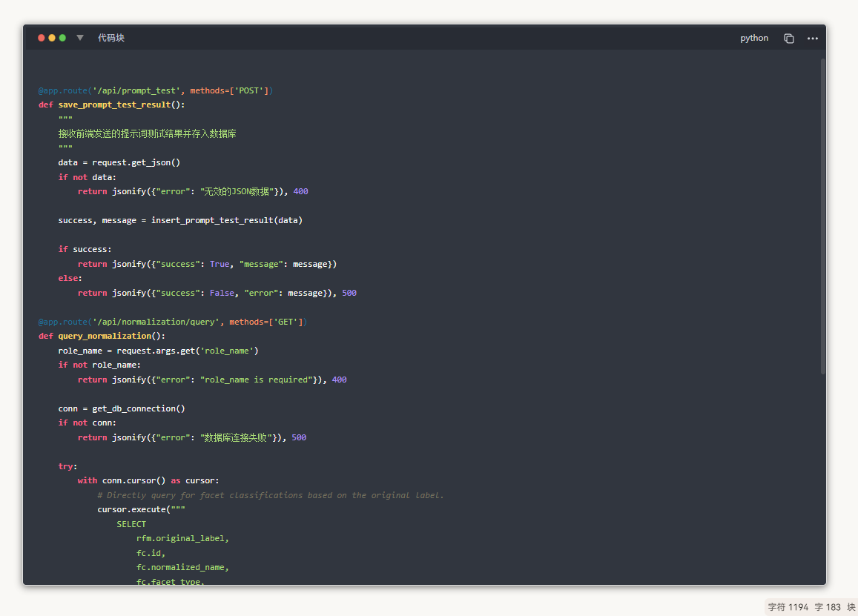Screen dimensions: 858x616
Task: Click the data = request.get_json() line
Action: (119, 162)
